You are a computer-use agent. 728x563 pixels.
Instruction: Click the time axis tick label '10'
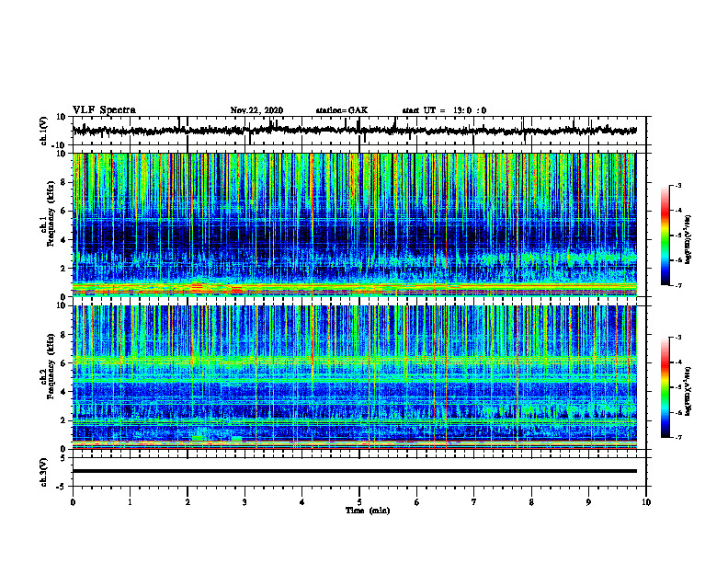pyautogui.click(x=646, y=502)
